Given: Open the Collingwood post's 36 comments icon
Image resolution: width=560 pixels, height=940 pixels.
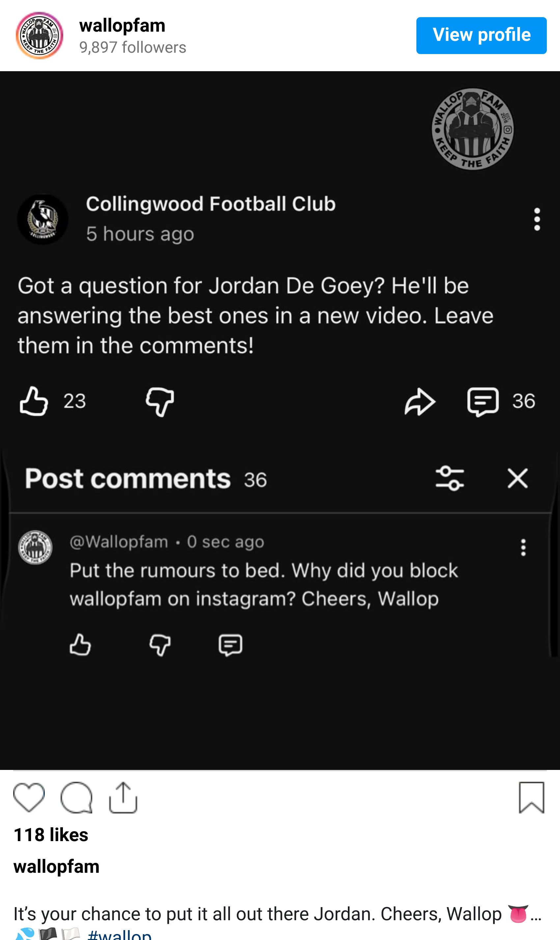Looking at the screenshot, I should point(483,402).
